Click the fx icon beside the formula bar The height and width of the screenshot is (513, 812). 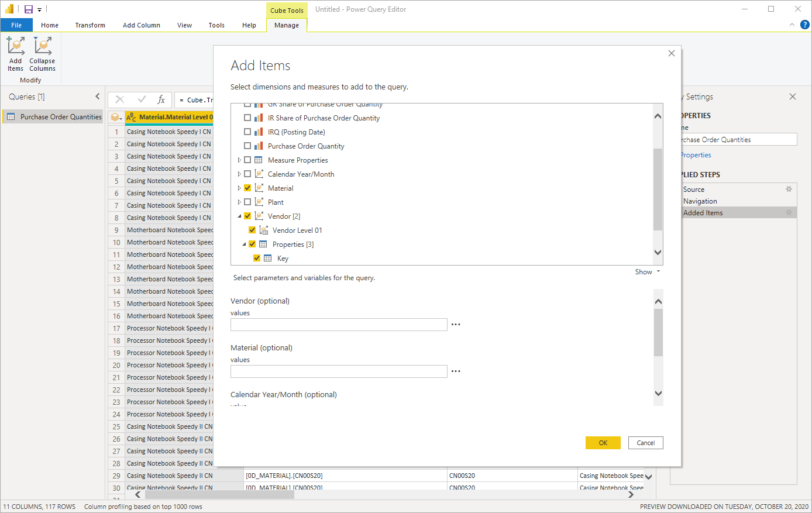[x=162, y=99]
